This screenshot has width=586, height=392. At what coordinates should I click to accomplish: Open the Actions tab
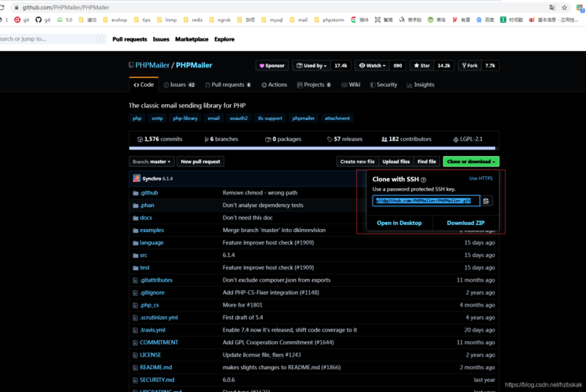275,85
